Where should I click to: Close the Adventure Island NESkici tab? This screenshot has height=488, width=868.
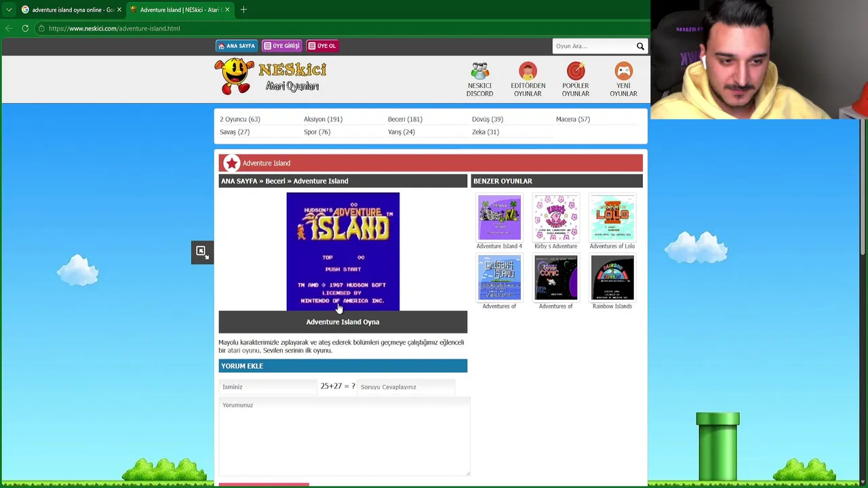click(227, 9)
